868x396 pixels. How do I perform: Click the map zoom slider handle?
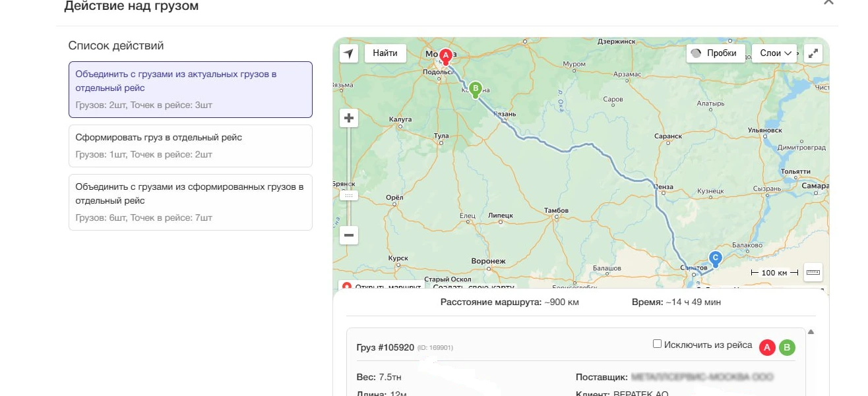pyautogui.click(x=349, y=196)
